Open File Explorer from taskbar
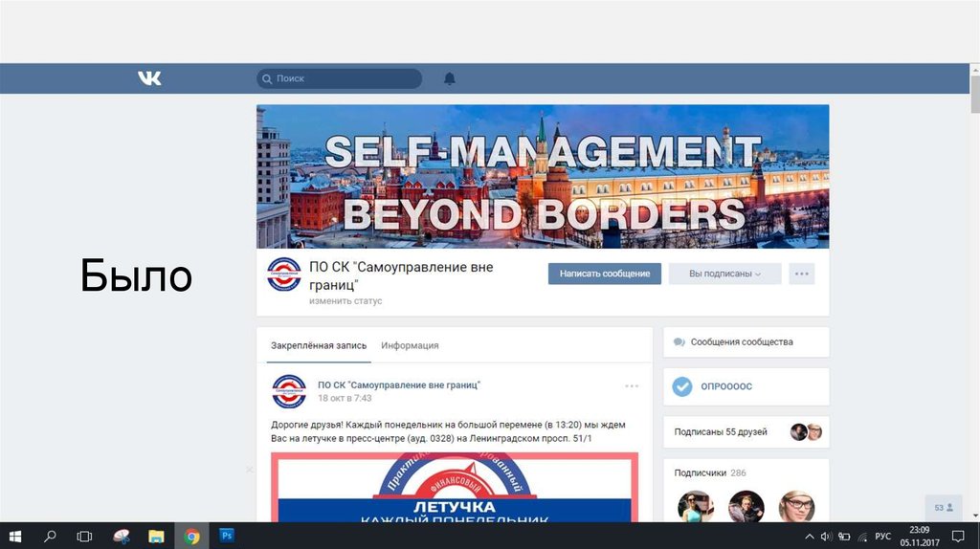The image size is (980, 549). point(156,536)
